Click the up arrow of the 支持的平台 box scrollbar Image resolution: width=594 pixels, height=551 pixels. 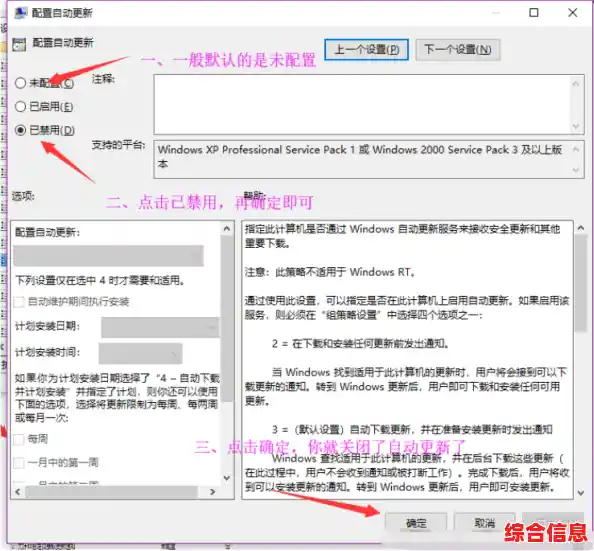pyautogui.click(x=576, y=150)
